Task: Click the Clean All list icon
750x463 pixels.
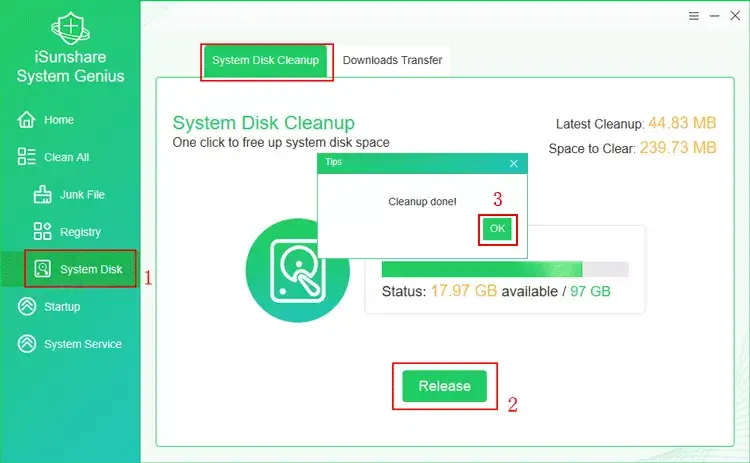Action: coord(26,156)
